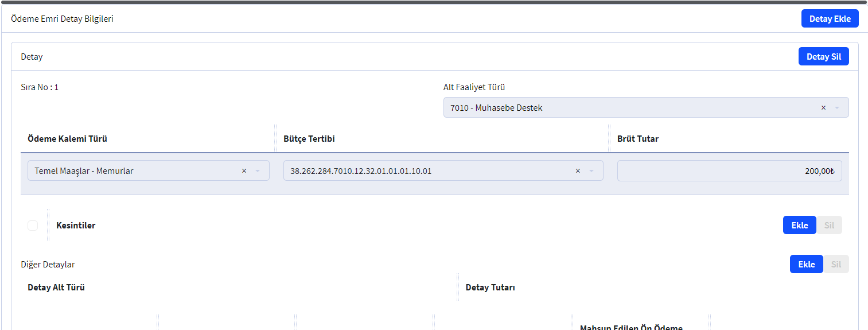Open the Ödeme Kalemi Türü dropdown arrow

coord(258,171)
